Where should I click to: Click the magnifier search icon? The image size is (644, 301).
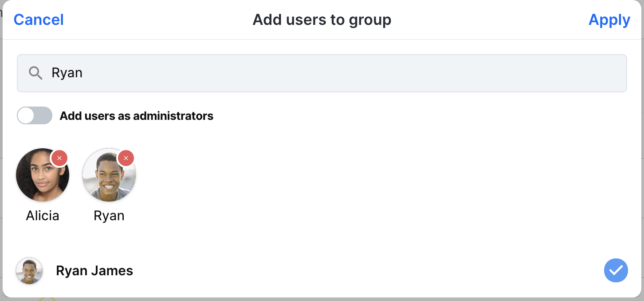pyautogui.click(x=35, y=73)
